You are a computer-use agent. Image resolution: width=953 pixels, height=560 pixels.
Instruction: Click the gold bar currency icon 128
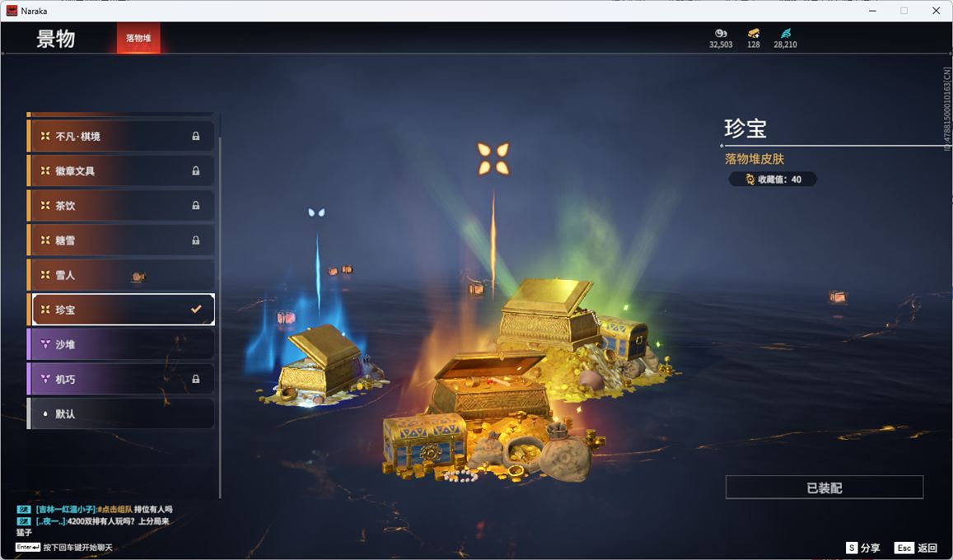(x=754, y=33)
